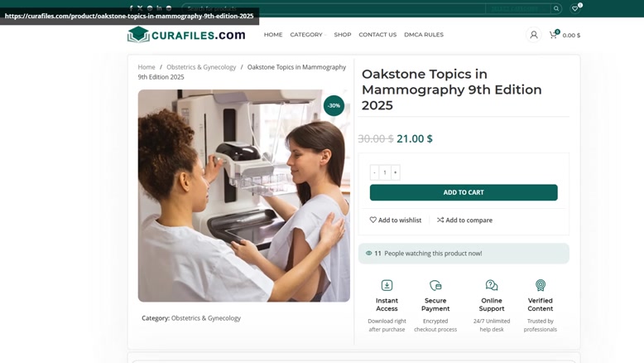
Task: Open the X (Twitter) social icon
Action: point(140,7)
